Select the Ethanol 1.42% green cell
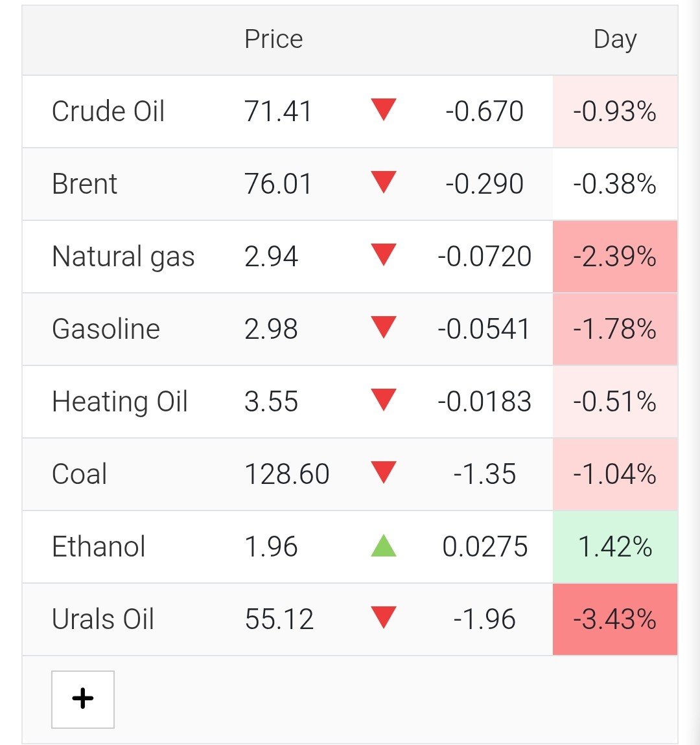This screenshot has height=745, width=700. 615,547
